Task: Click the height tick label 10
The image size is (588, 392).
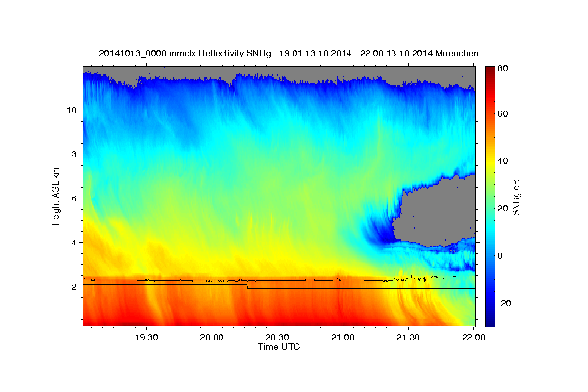Action: (71, 110)
